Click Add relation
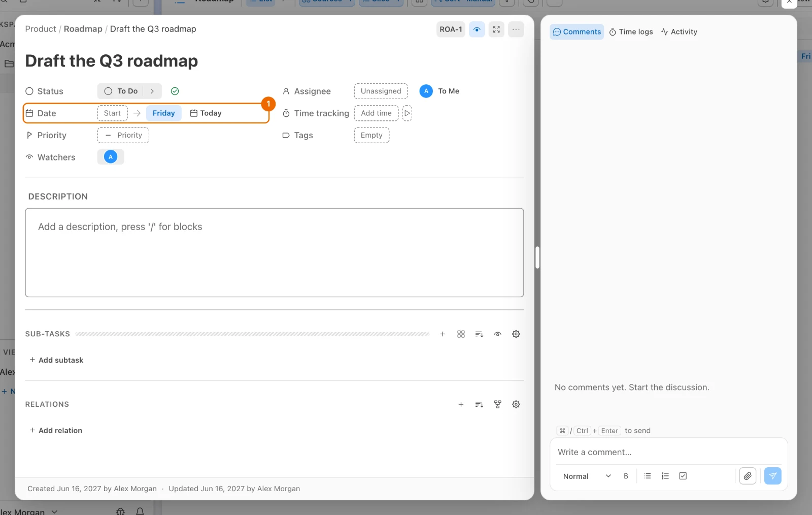Image resolution: width=812 pixels, height=515 pixels. click(56, 430)
